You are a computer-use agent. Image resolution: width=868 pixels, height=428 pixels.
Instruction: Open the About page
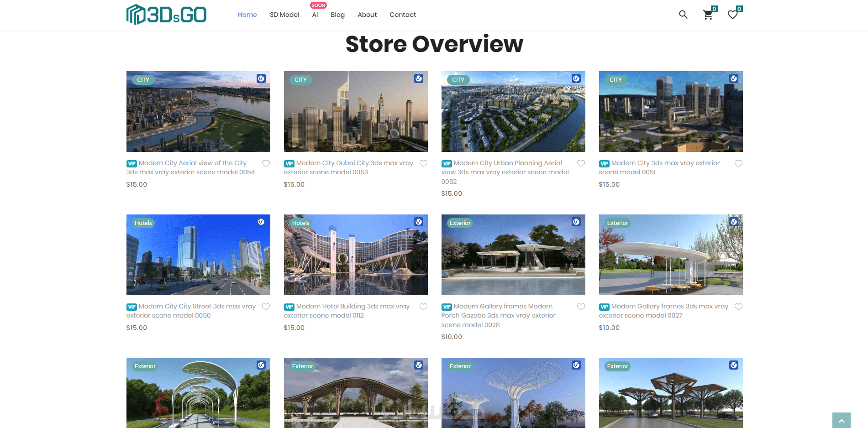pos(367,15)
